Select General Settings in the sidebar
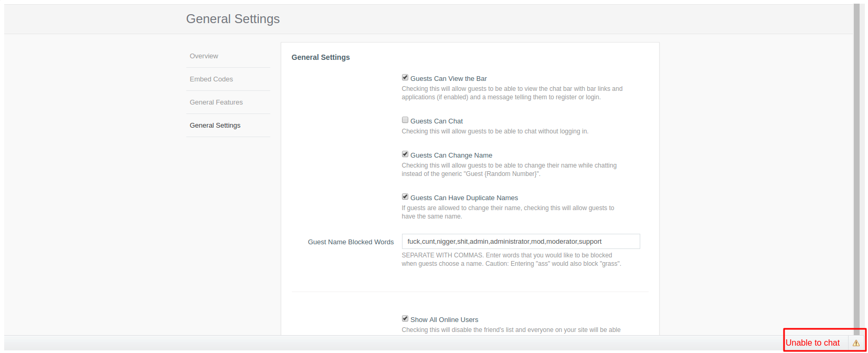This screenshot has width=868, height=353. [215, 126]
